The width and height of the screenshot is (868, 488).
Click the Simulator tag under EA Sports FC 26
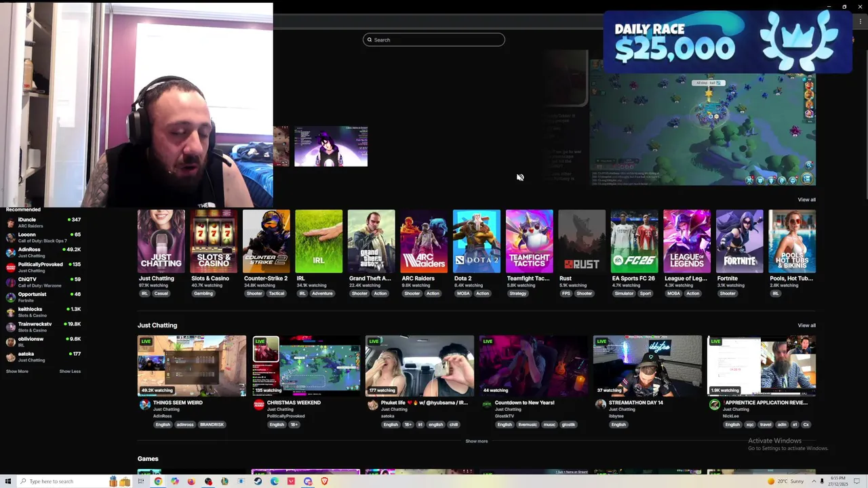pos(623,293)
